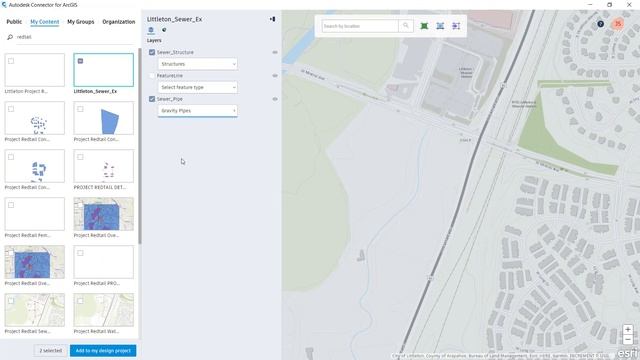Zoom out on the map
Image resolution: width=640 pixels, height=360 pixels.
pyautogui.click(x=628, y=339)
